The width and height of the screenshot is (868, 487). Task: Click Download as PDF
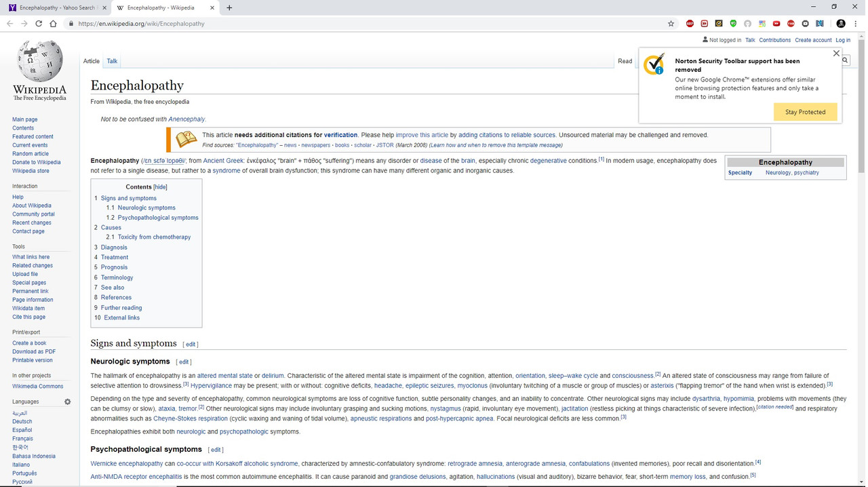click(x=34, y=351)
